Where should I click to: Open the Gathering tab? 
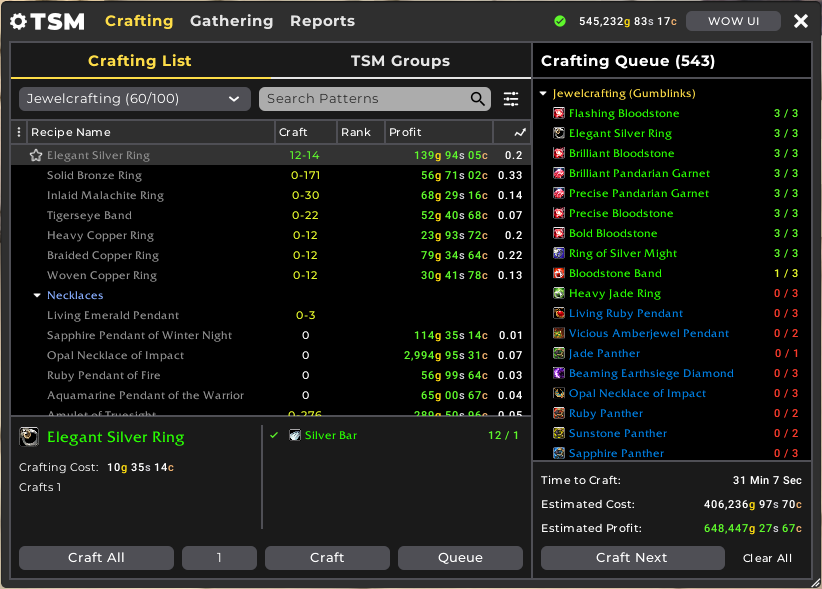point(231,21)
